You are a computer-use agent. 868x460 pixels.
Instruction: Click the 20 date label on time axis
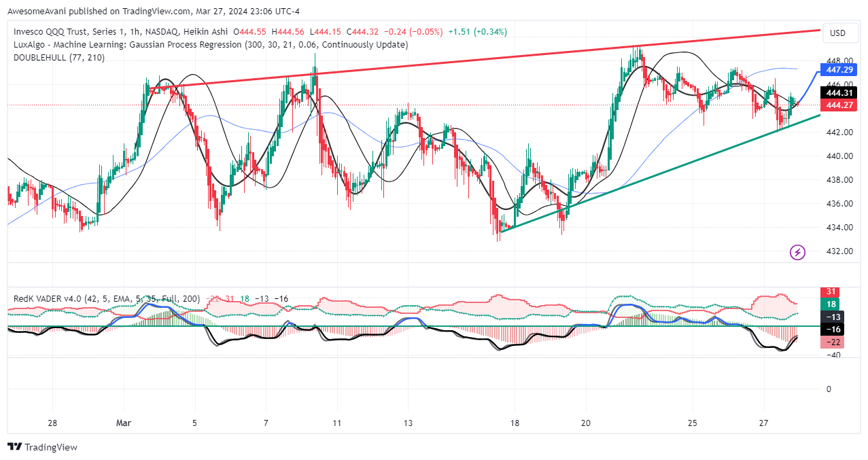(586, 423)
